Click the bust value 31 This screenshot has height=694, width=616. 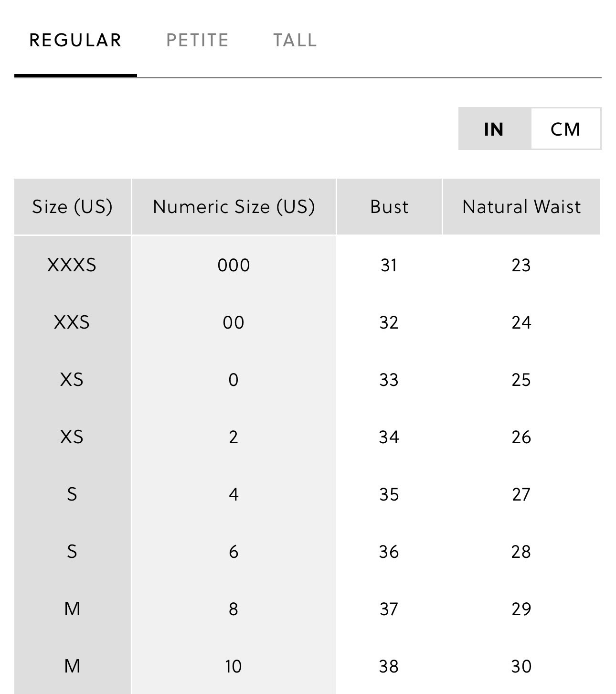389,265
